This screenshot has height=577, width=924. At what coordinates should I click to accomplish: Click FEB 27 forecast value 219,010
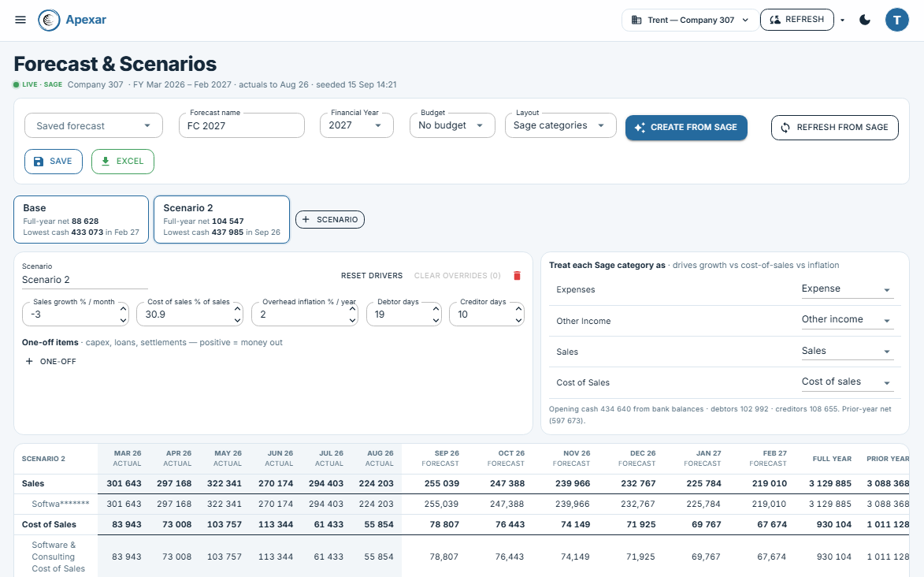[769, 504]
